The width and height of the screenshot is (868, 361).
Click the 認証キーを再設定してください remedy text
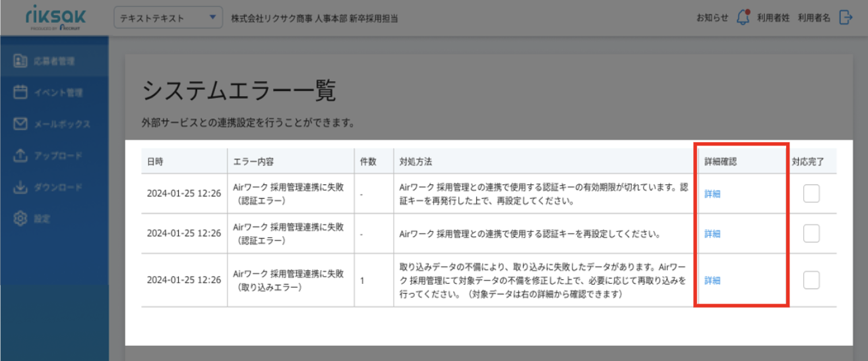click(x=530, y=233)
